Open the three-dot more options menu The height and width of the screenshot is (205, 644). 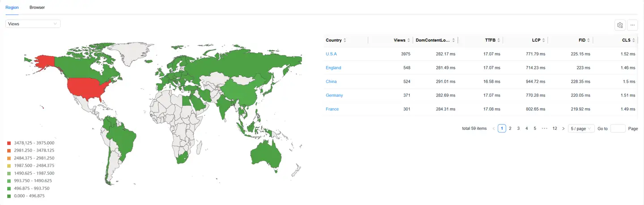pos(632,25)
